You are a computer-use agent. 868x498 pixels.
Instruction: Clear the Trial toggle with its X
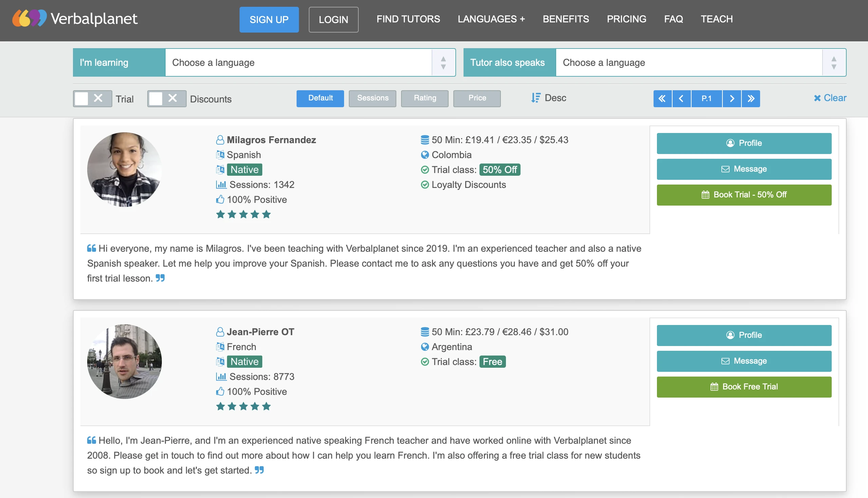[x=98, y=98]
